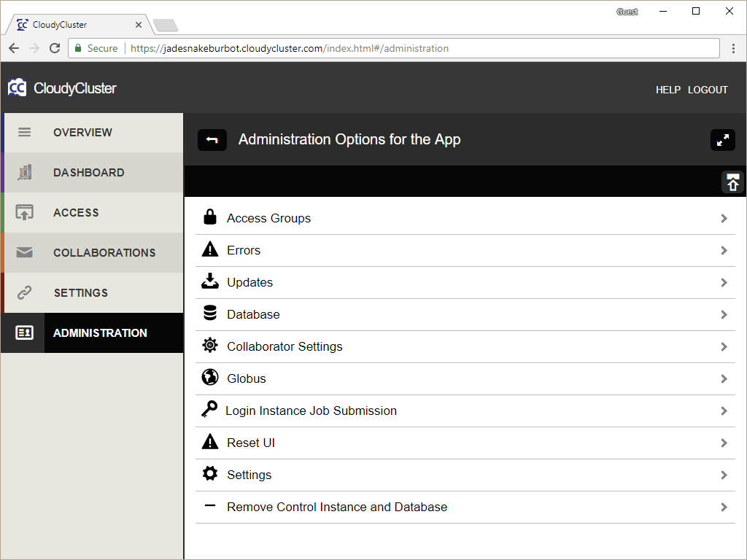747x560 pixels.
Task: Click the key icon for Login Instance
Action: point(209,409)
